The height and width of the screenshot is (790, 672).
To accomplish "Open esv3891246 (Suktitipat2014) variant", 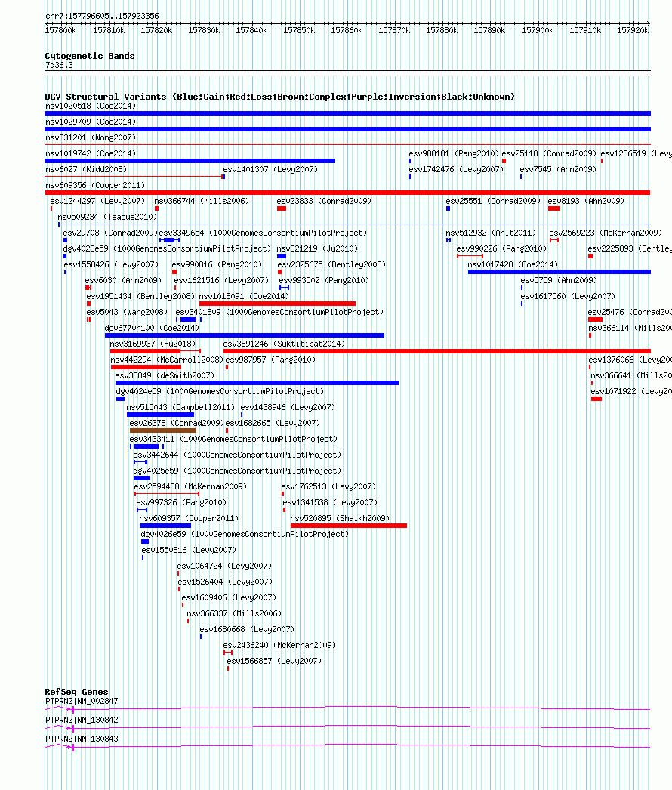I will pyautogui.click(x=284, y=344).
